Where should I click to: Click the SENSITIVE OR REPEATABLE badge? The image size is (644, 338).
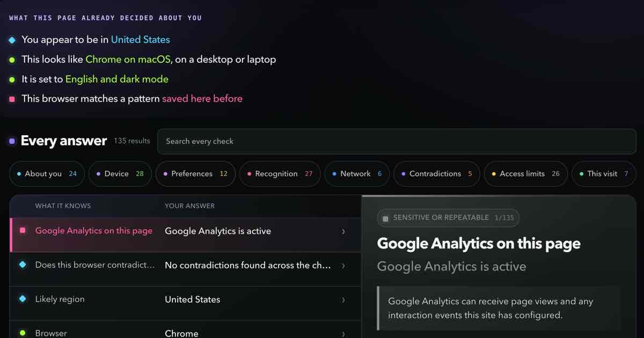tap(448, 218)
